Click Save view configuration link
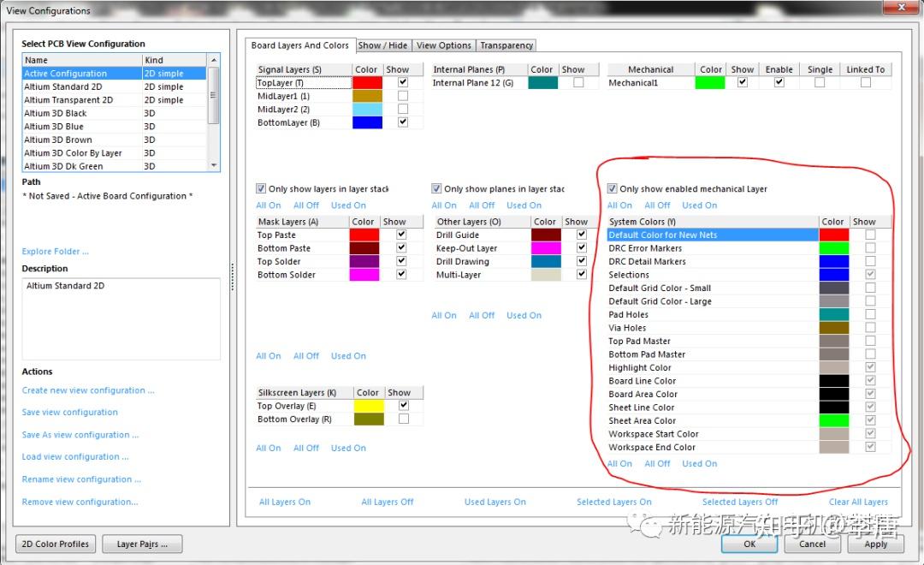924x565 pixels. [70, 413]
